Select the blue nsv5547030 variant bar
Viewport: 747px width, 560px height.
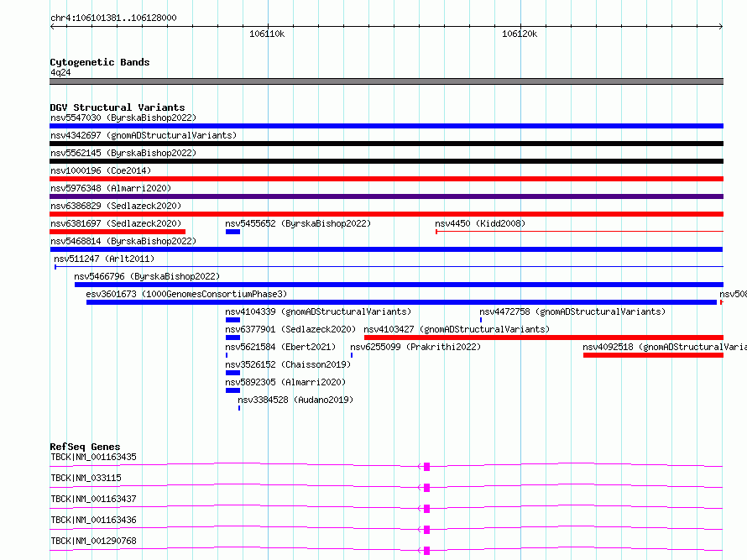pos(386,126)
